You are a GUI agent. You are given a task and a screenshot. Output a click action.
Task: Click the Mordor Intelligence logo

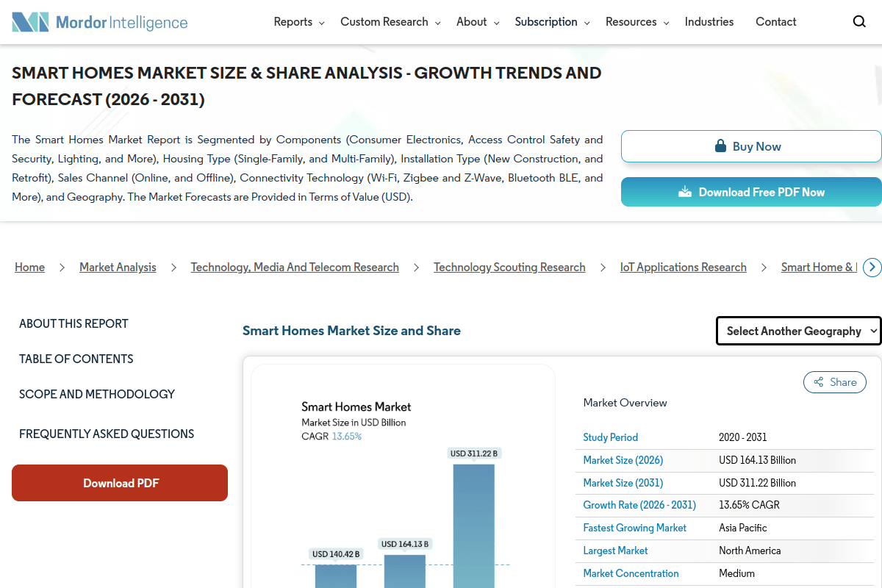(100, 22)
